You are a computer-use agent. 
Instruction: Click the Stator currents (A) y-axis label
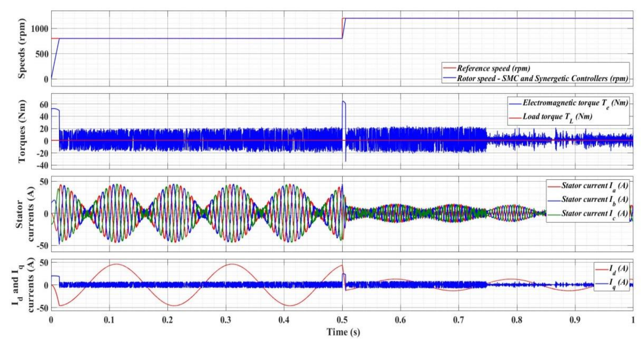25,214
